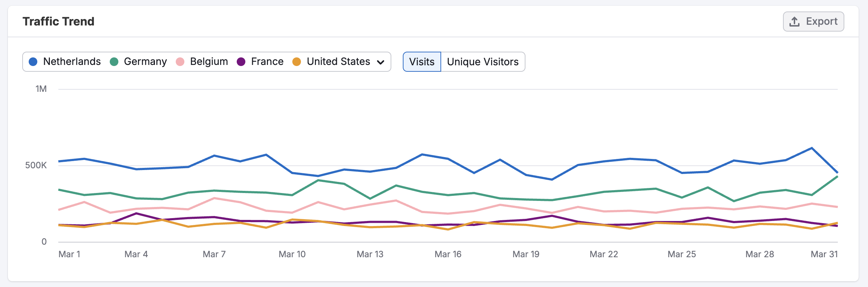This screenshot has width=868, height=287.
Task: Click the green Germany legend dot
Action: (x=114, y=62)
